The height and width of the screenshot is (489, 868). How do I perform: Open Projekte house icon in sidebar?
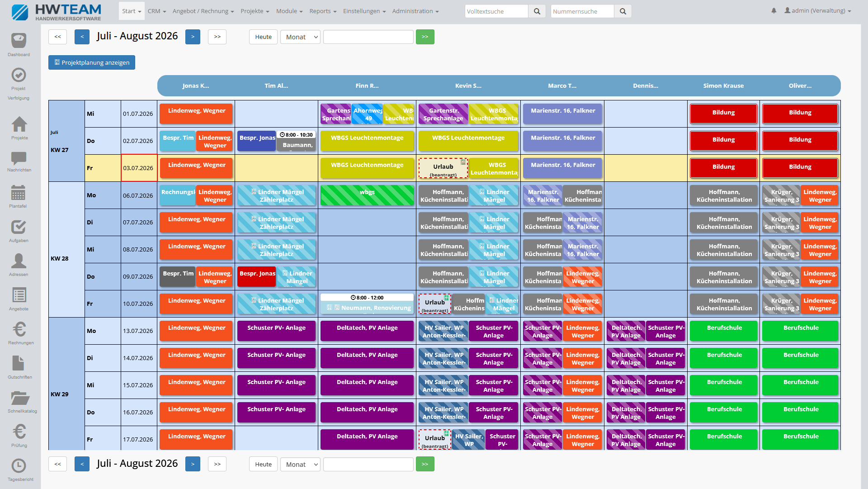19,124
